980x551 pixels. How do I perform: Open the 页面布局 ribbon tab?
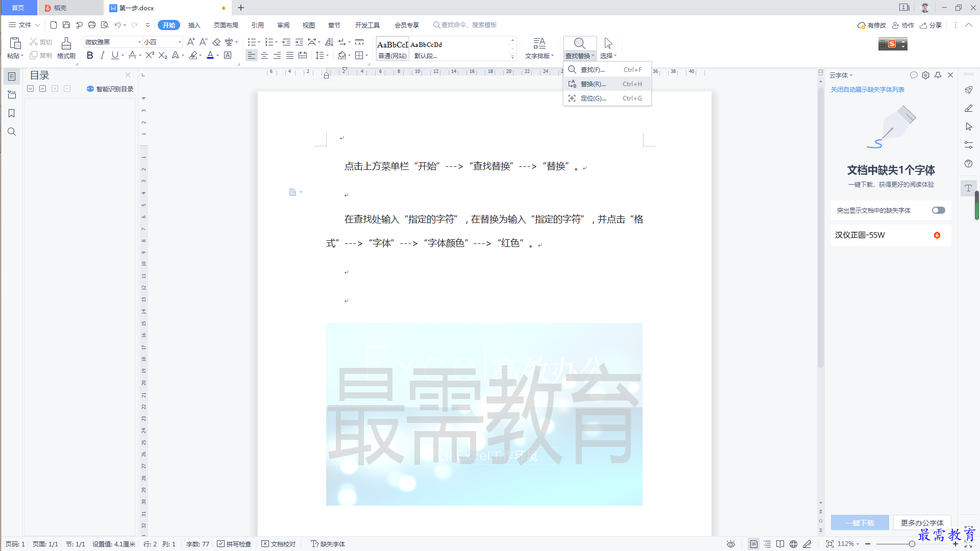click(x=226, y=25)
